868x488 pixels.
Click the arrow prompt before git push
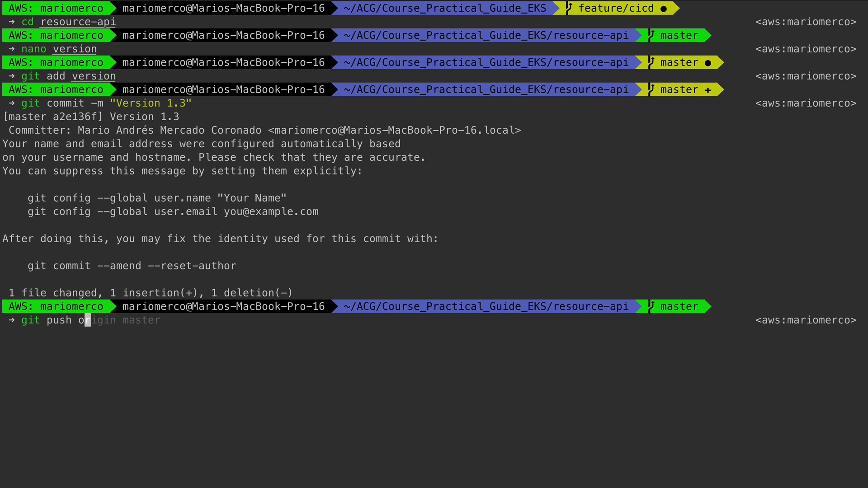click(x=12, y=320)
